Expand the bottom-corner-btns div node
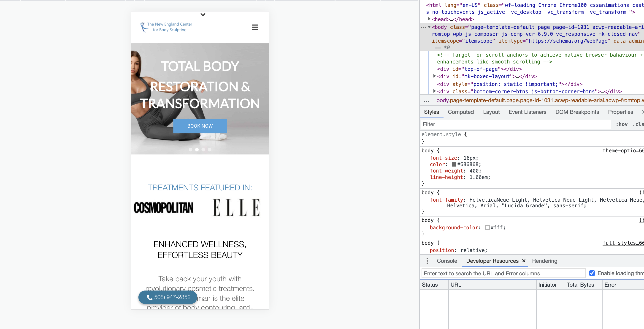Image resolution: width=644 pixels, height=329 pixels. [435, 91]
